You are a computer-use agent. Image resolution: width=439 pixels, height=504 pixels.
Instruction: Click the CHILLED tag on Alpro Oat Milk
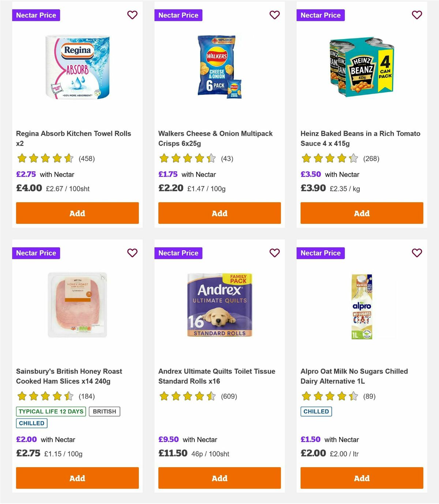[316, 411]
